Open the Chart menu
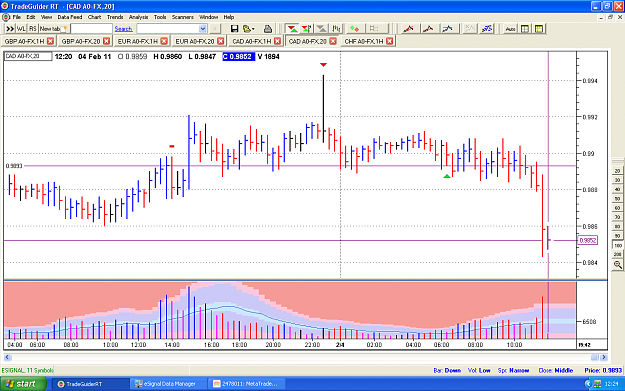The height and width of the screenshot is (391, 625). click(x=94, y=17)
